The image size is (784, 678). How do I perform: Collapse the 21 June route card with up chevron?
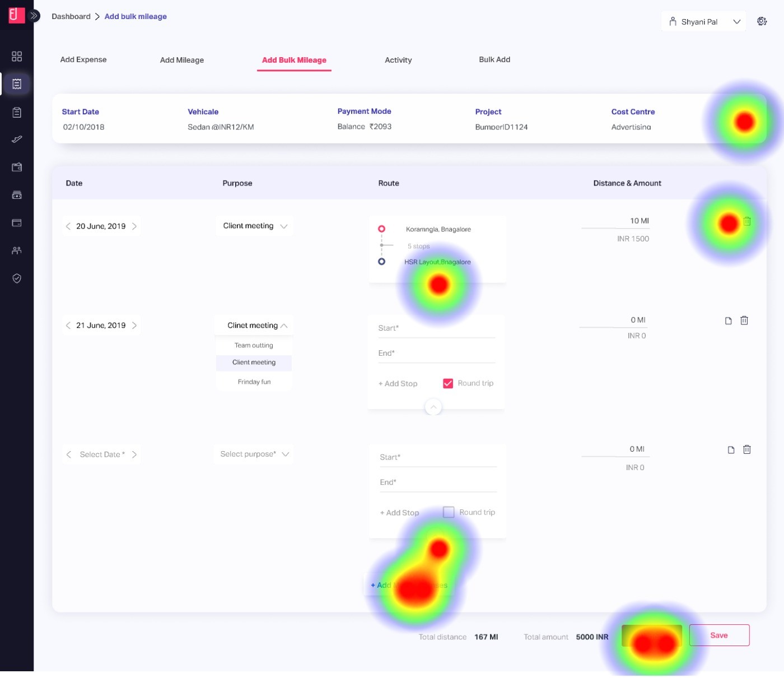pos(433,407)
